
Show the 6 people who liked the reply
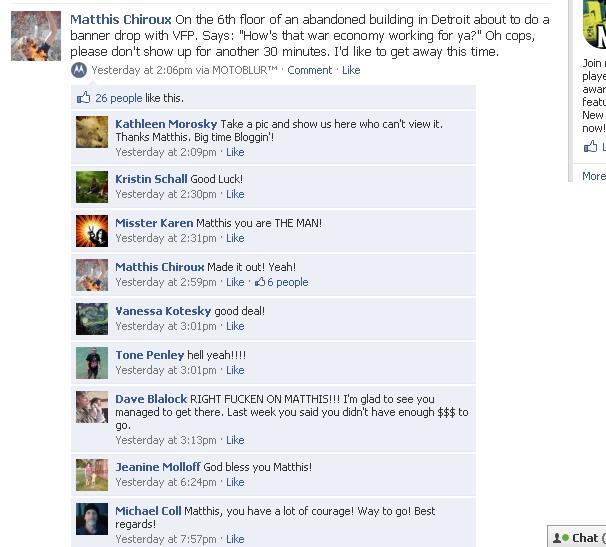(288, 282)
